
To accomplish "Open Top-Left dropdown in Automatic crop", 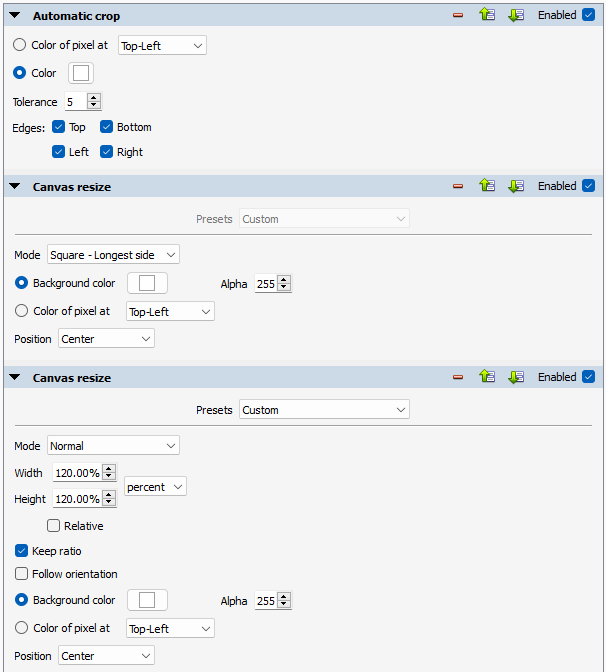I will click(162, 45).
